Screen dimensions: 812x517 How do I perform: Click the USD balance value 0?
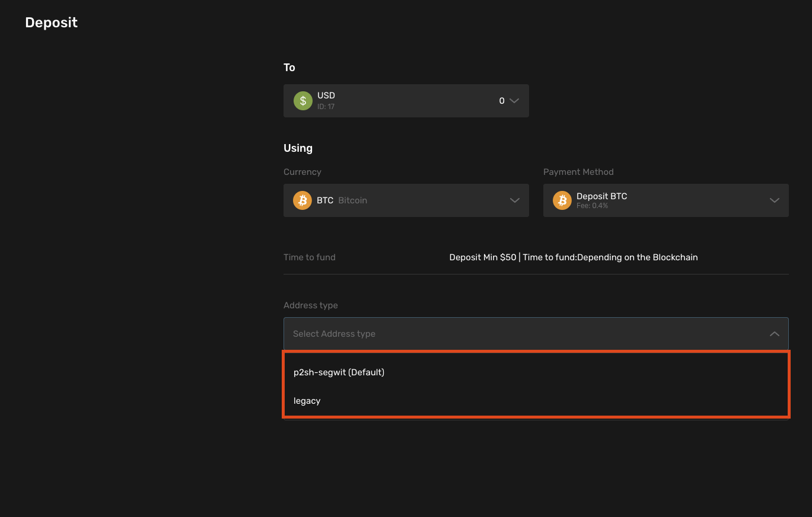pos(502,101)
